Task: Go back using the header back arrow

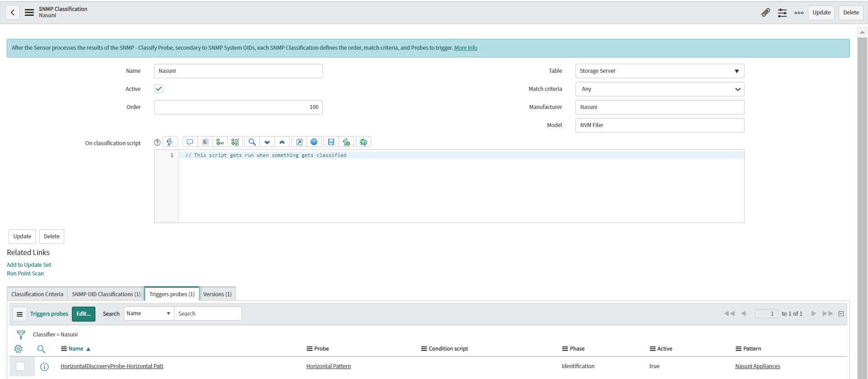Action: click(x=13, y=13)
